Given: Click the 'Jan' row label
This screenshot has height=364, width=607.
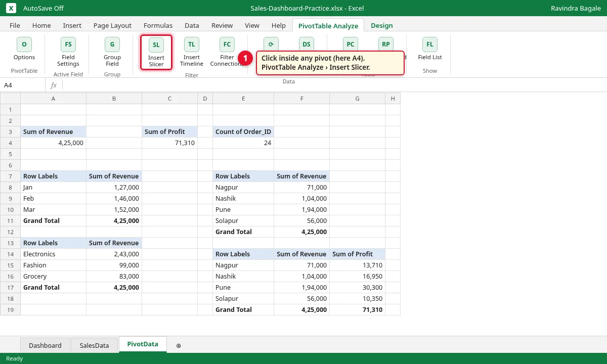Looking at the screenshot, I should click(x=54, y=188).
